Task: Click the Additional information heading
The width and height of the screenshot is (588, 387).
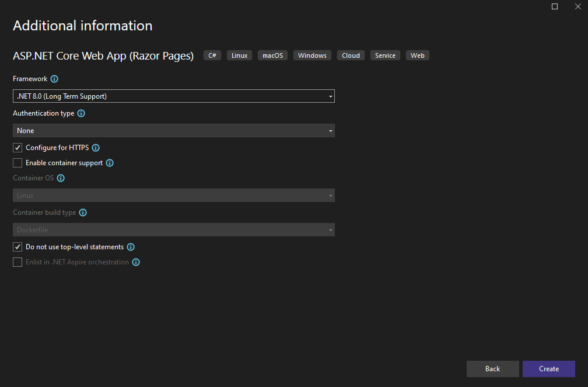Action: click(82, 26)
